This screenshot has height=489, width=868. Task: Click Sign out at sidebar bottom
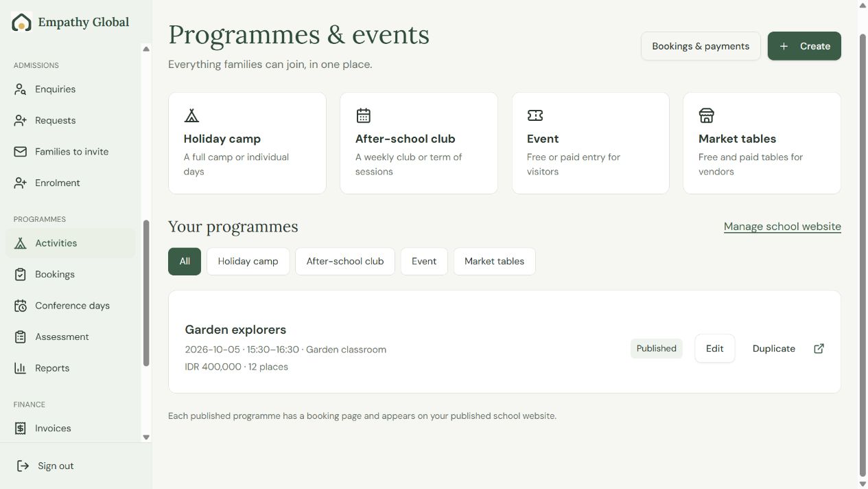point(56,466)
